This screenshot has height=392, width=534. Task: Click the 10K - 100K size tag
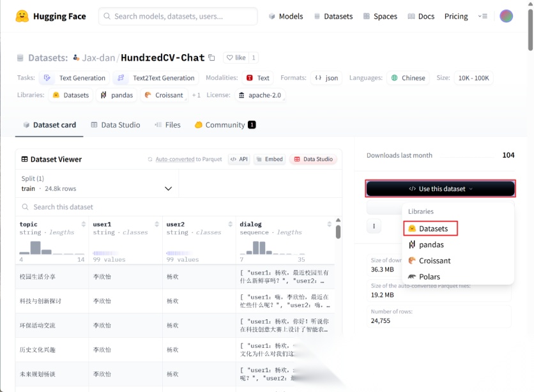point(473,78)
